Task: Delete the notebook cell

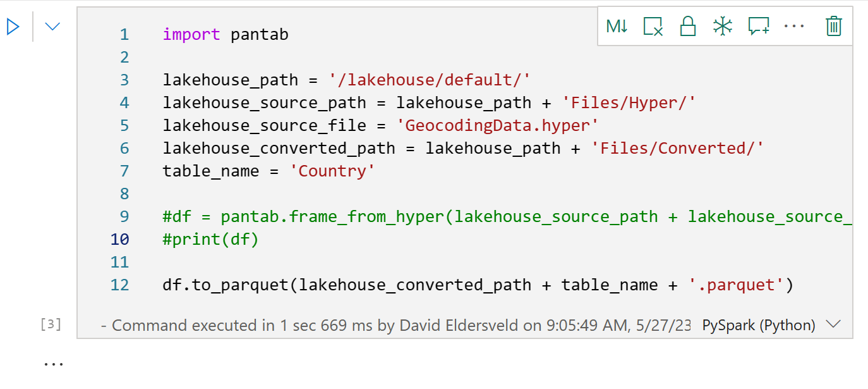Action: [833, 26]
